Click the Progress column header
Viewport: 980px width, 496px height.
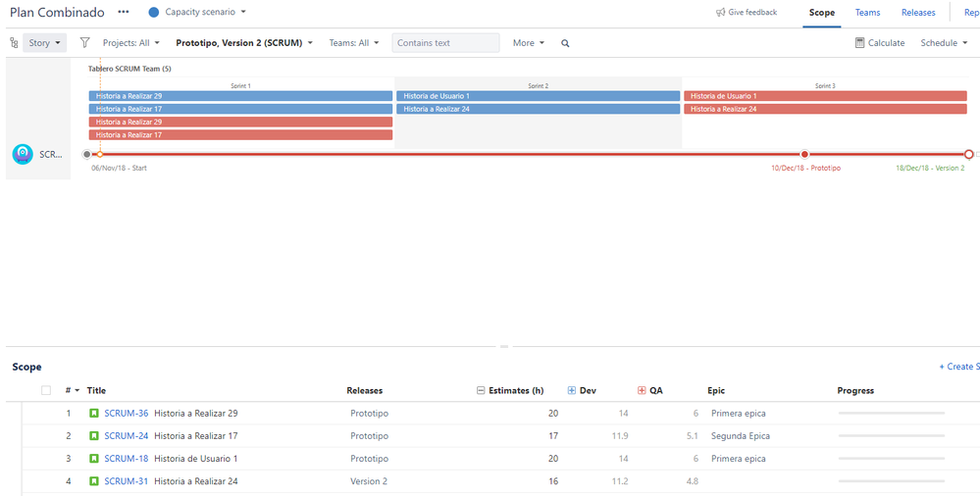pos(855,390)
